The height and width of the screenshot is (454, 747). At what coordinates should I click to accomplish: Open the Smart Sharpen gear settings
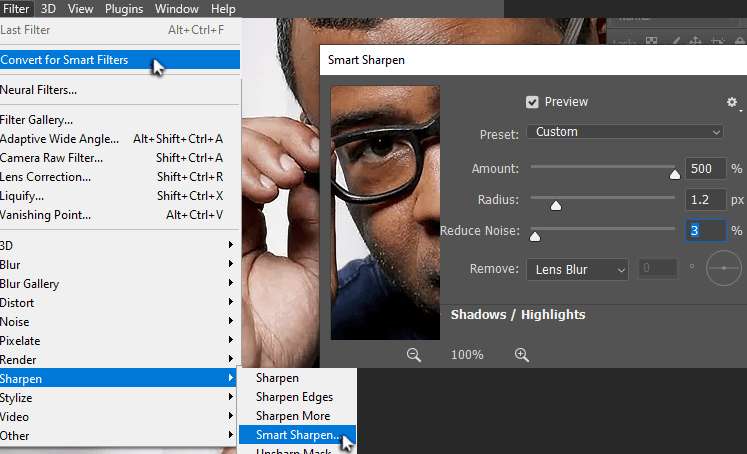point(732,102)
